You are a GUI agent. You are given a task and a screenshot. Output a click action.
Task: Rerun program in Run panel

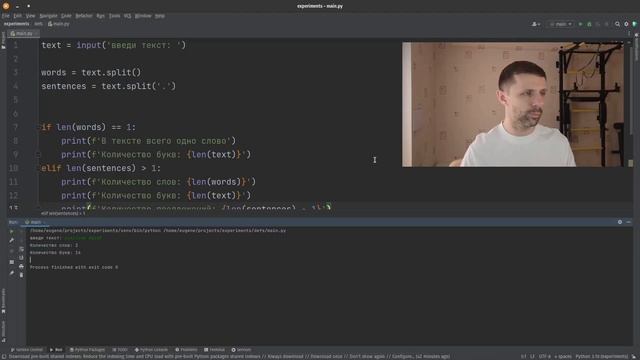[x=11, y=231]
